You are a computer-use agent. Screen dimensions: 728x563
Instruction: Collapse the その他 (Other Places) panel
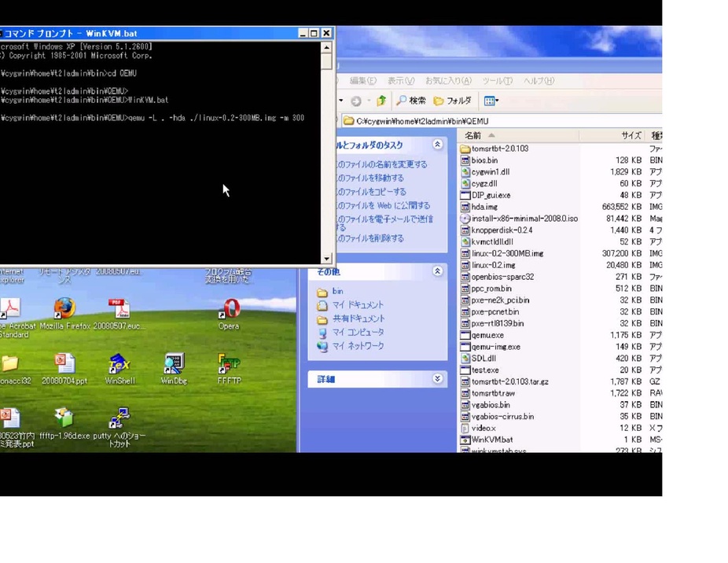(x=437, y=271)
